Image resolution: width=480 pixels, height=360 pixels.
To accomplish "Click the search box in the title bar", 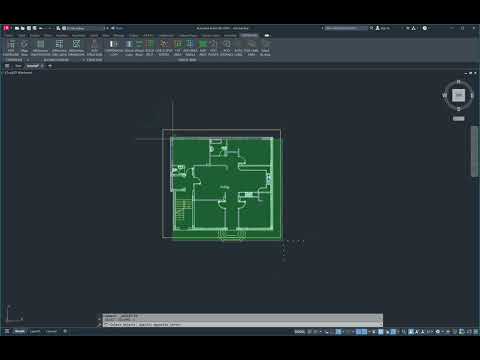I will 346,28.
